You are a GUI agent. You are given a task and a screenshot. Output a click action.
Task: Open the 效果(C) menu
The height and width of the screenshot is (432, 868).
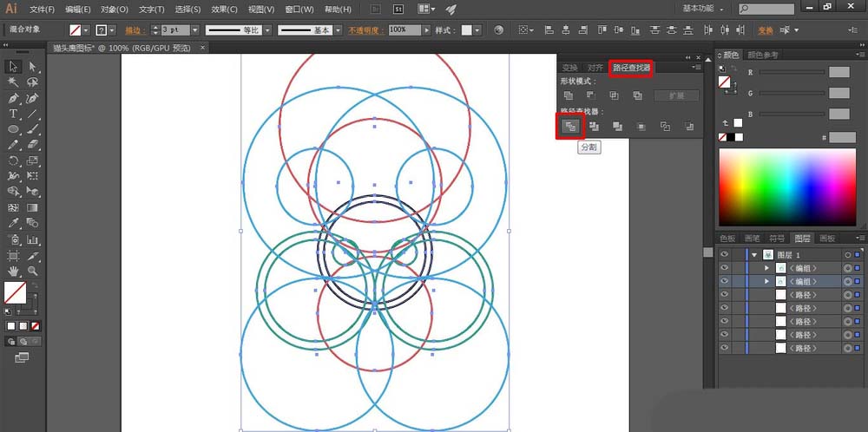(224, 10)
